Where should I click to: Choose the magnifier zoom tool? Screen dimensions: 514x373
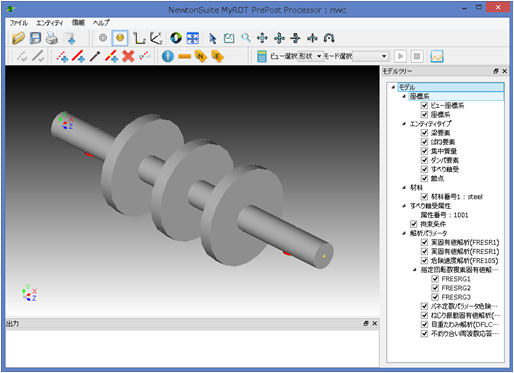tap(246, 38)
